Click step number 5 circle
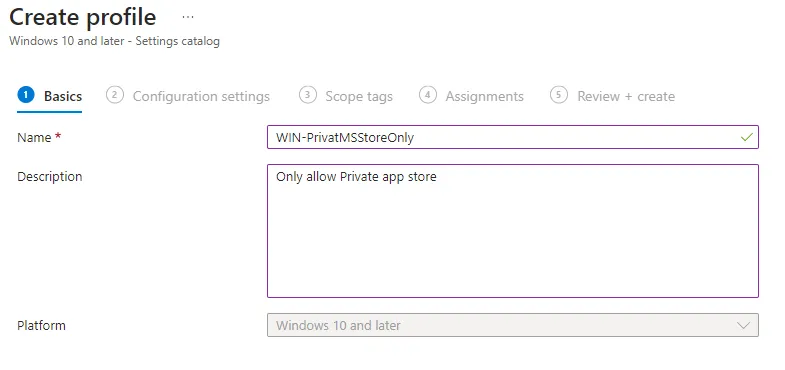785x370 pixels. pos(559,95)
